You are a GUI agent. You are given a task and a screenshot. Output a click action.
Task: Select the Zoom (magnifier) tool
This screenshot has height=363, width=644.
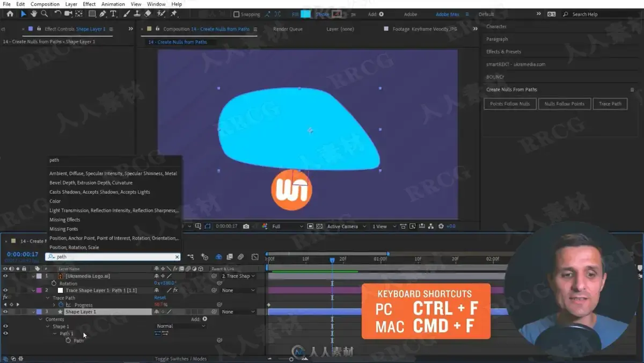click(x=44, y=14)
